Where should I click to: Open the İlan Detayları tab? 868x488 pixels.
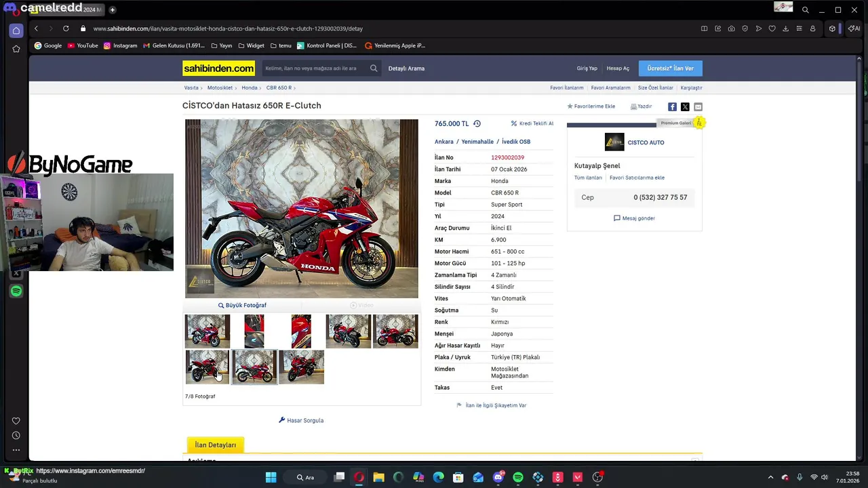pyautogui.click(x=216, y=445)
